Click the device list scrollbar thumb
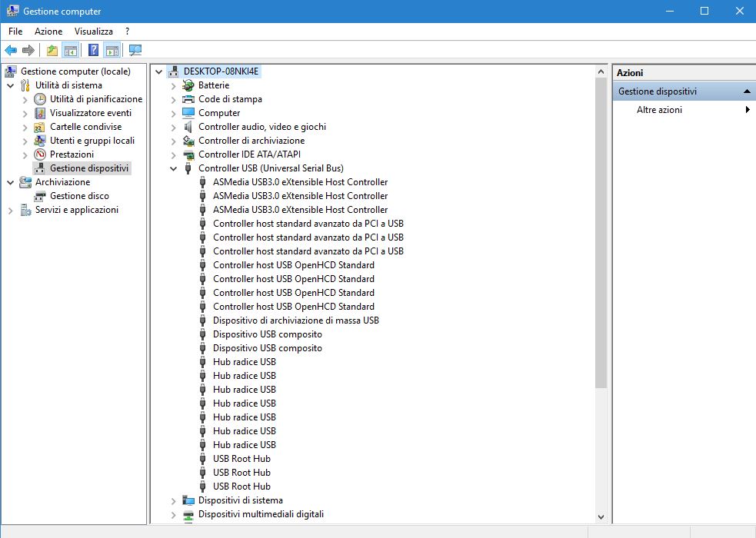756x538 pixels. [601, 233]
